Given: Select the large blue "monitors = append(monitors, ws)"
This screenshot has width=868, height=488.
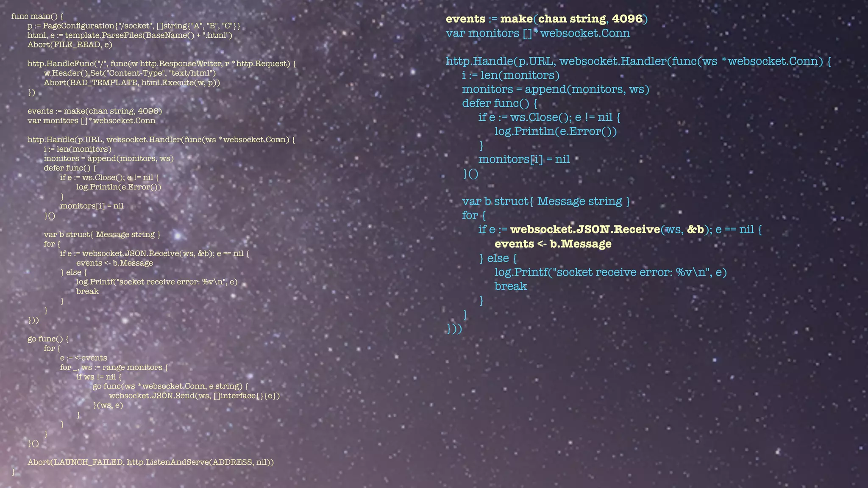Looking at the screenshot, I should (556, 89).
